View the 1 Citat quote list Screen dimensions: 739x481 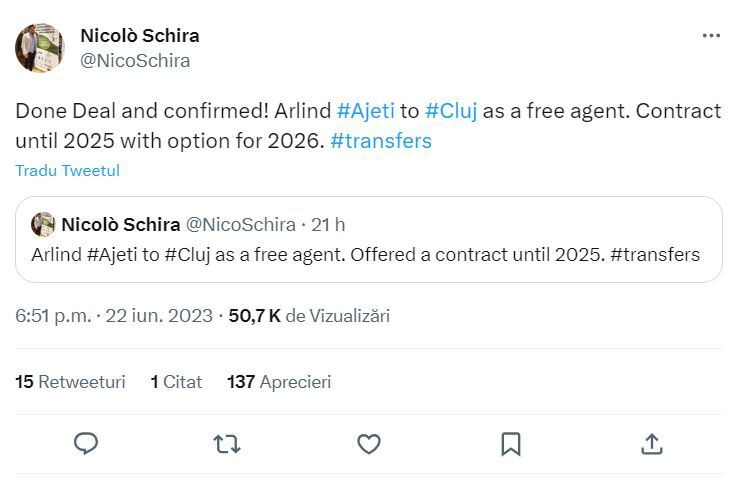(176, 382)
